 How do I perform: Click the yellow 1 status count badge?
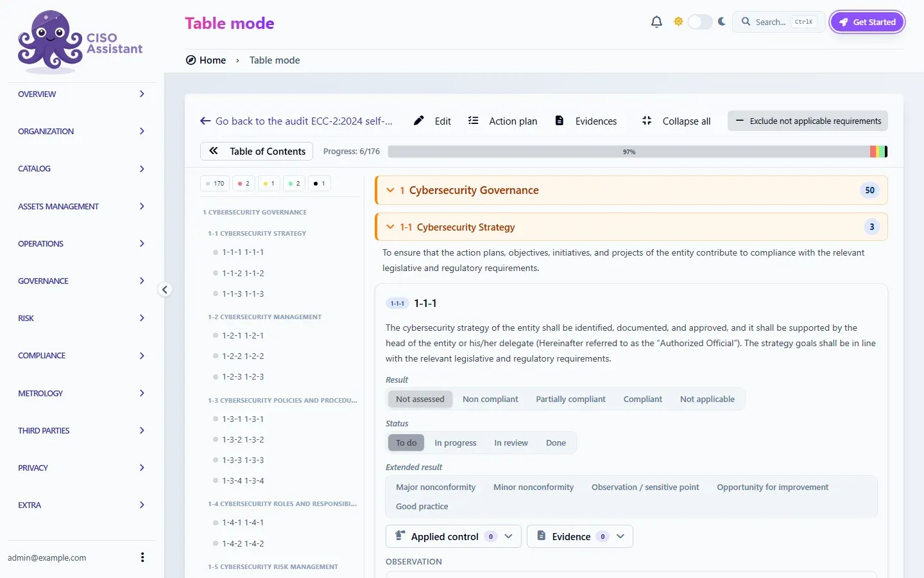click(x=269, y=184)
